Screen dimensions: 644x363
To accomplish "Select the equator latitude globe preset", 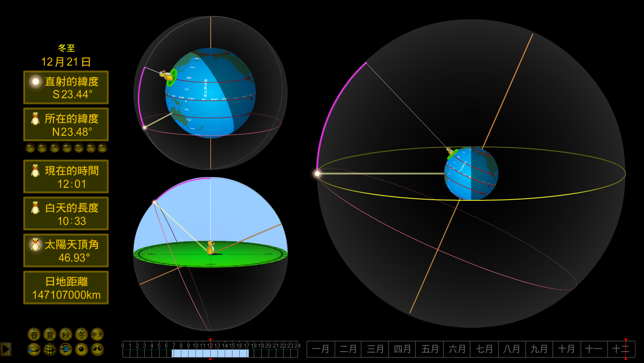I will coord(67,148).
